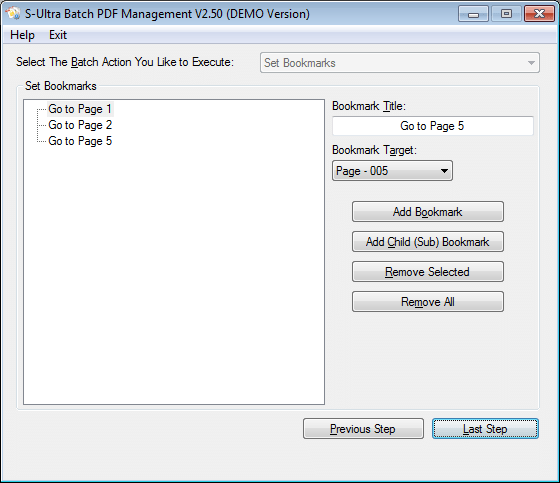Image resolution: width=560 pixels, height=483 pixels.
Task: Select the Go to Page 1 bookmark
Action: click(80, 109)
